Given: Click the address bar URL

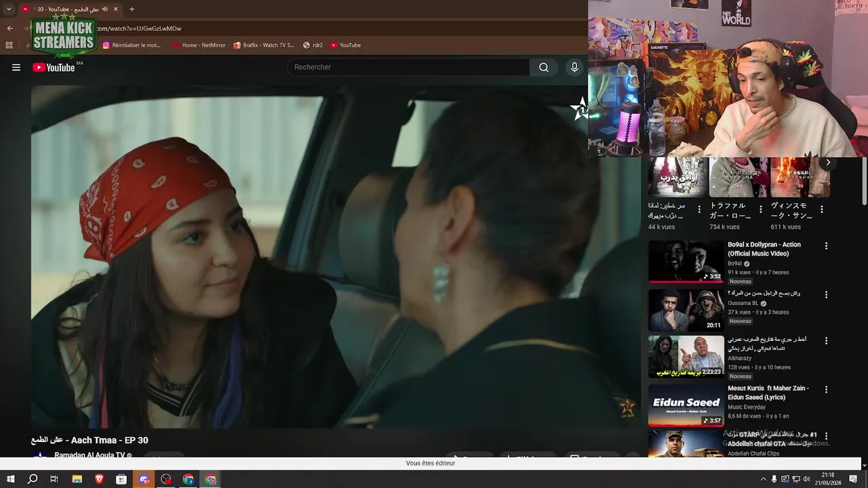Looking at the screenshot, I should (139, 28).
